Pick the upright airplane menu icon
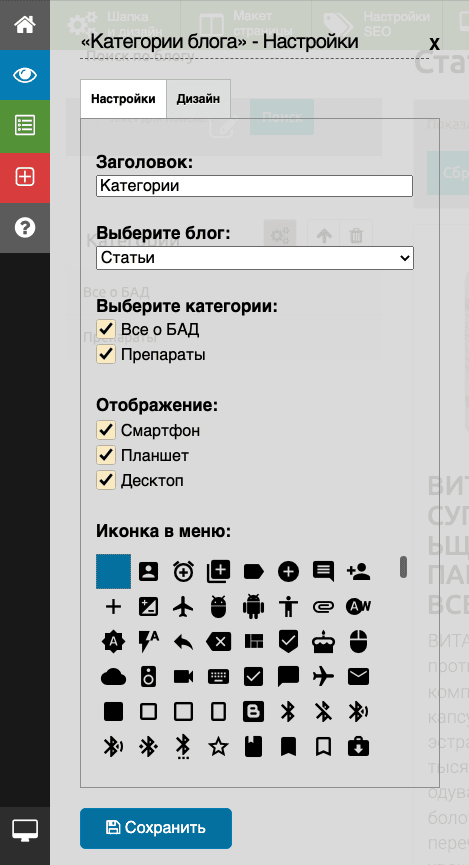The width and height of the screenshot is (469, 865). pyautogui.click(x=183, y=607)
